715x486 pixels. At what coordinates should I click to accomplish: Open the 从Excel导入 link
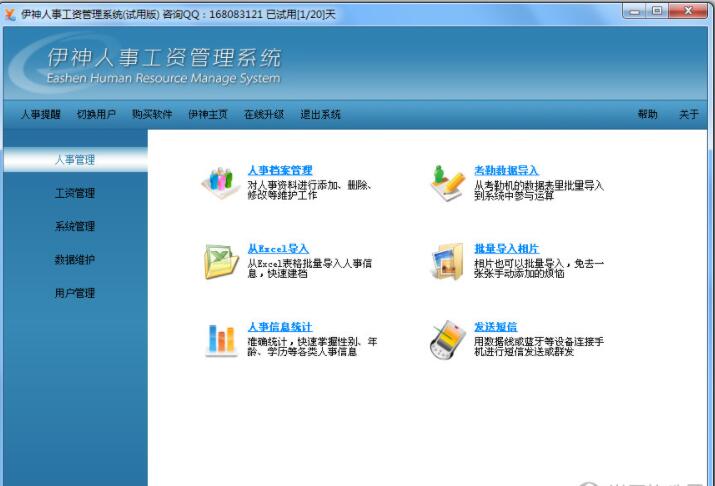[278, 249]
